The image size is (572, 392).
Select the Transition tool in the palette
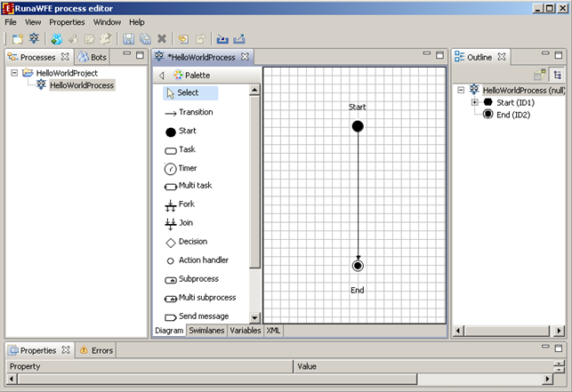pyautogui.click(x=195, y=113)
